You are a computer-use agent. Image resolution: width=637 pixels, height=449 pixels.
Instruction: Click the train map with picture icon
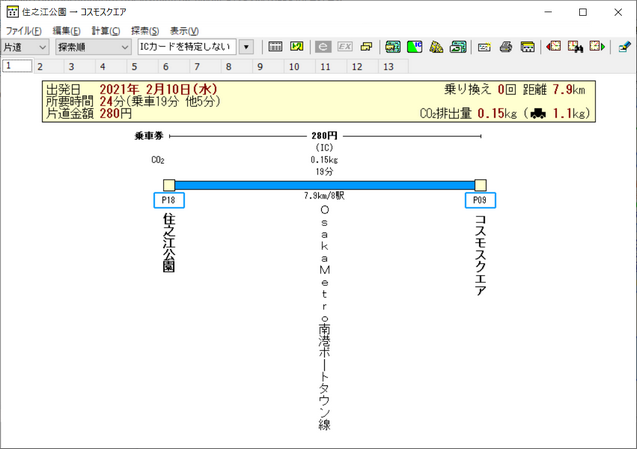458,47
